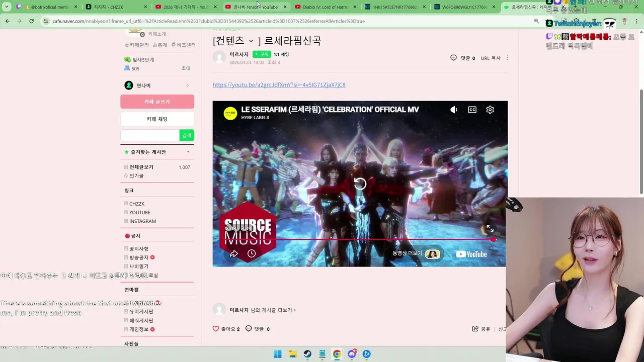Open the site info icon in address bar
This screenshot has height=362, width=644.
tap(46, 21)
